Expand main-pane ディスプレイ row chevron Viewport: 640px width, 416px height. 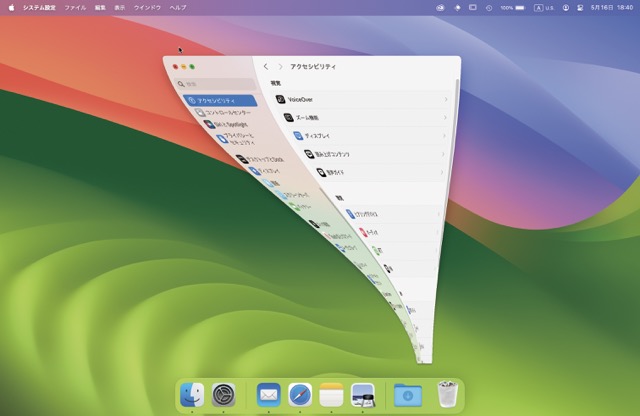(x=444, y=136)
